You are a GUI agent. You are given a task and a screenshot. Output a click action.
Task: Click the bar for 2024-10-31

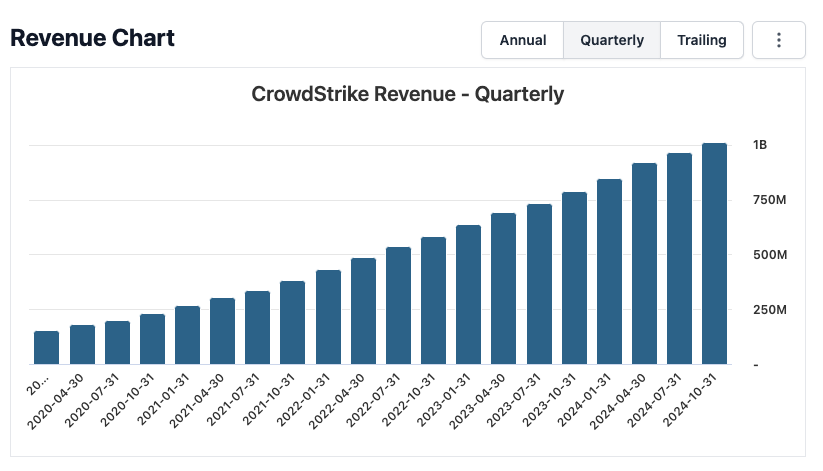[x=714, y=254]
